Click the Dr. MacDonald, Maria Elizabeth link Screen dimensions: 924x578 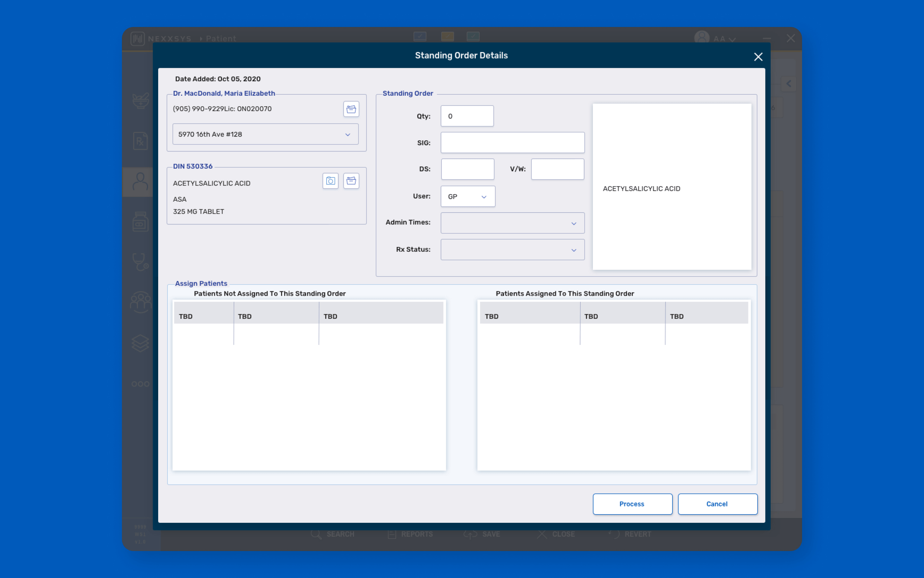[x=224, y=93]
